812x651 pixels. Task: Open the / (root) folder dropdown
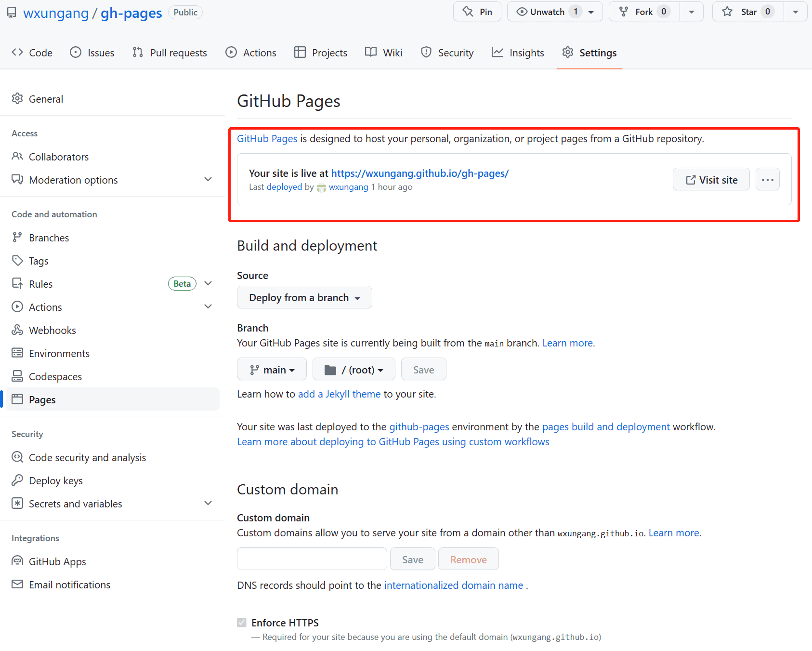[x=354, y=369]
